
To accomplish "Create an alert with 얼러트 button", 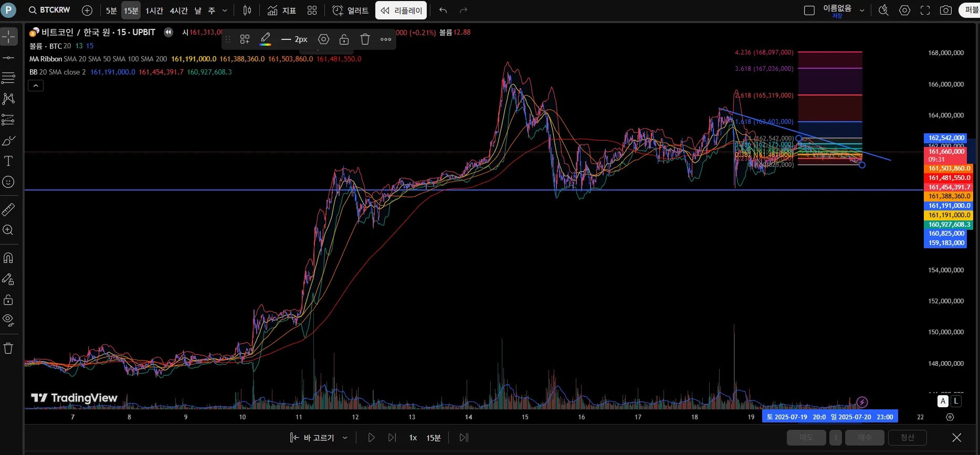I will point(351,10).
